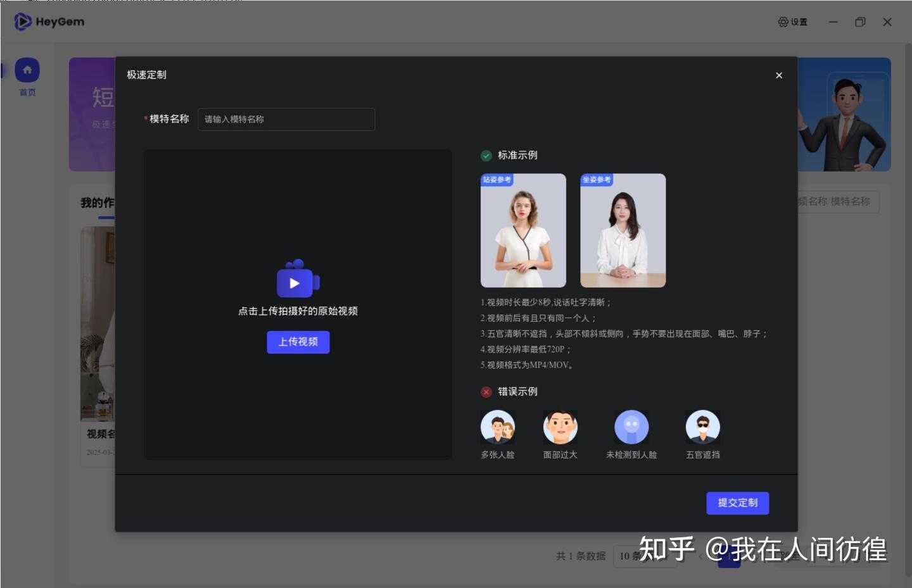Click the 五官遮挡 error example icon
The image size is (912, 588).
[x=702, y=427]
